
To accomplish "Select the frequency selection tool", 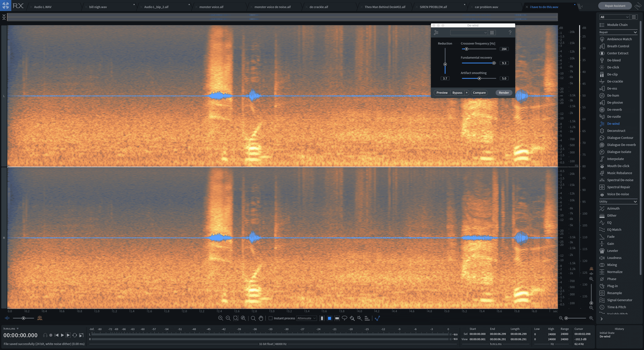I will (337, 318).
